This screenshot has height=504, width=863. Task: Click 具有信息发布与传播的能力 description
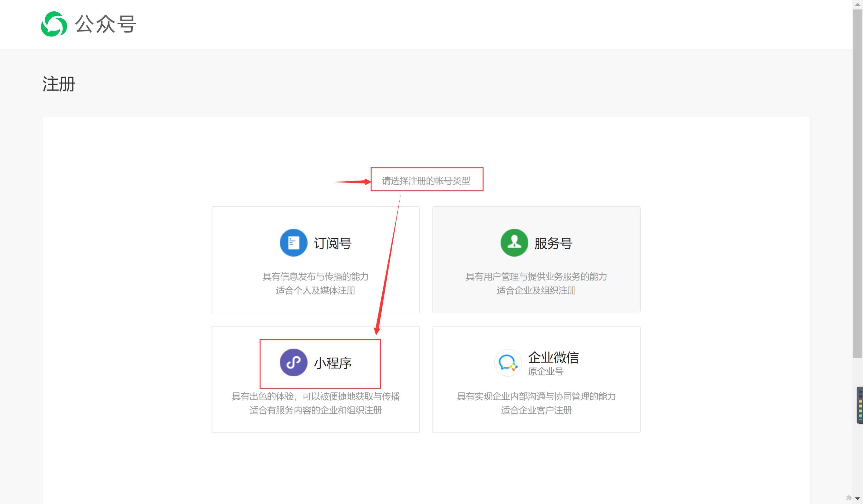315,276
